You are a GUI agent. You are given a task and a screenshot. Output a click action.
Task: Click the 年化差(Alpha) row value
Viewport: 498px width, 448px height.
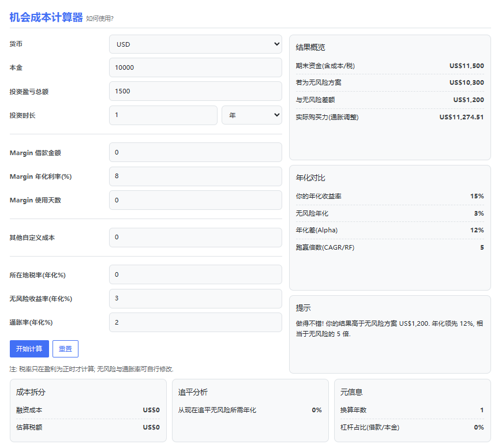click(477, 231)
